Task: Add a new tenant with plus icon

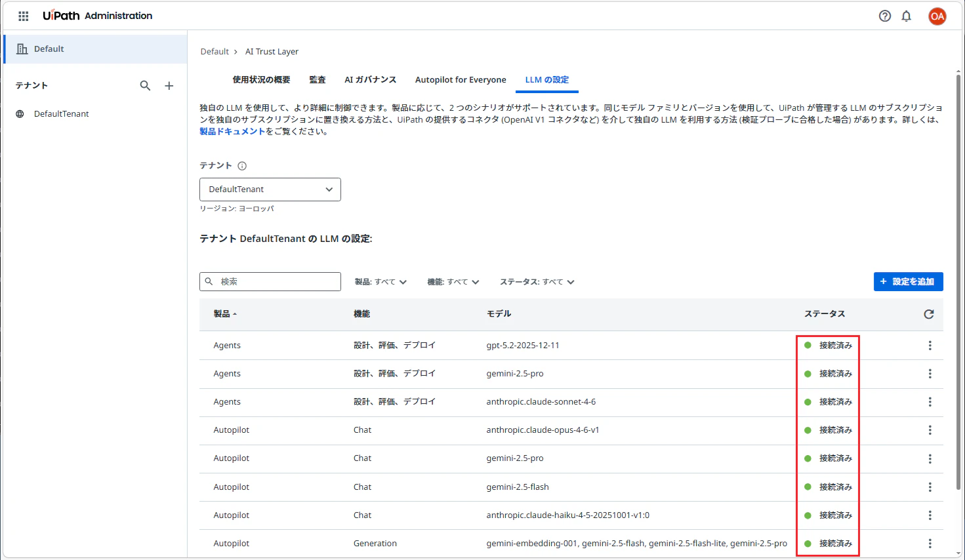Action: pyautogui.click(x=169, y=85)
